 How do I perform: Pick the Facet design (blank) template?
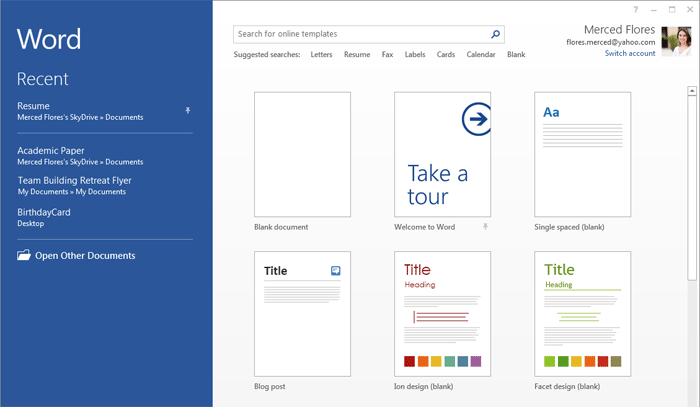pyautogui.click(x=583, y=313)
